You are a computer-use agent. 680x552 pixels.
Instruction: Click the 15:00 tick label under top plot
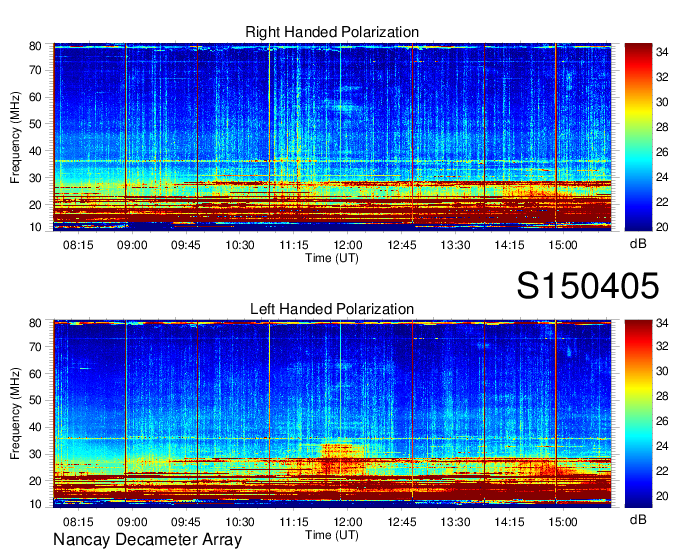point(563,245)
